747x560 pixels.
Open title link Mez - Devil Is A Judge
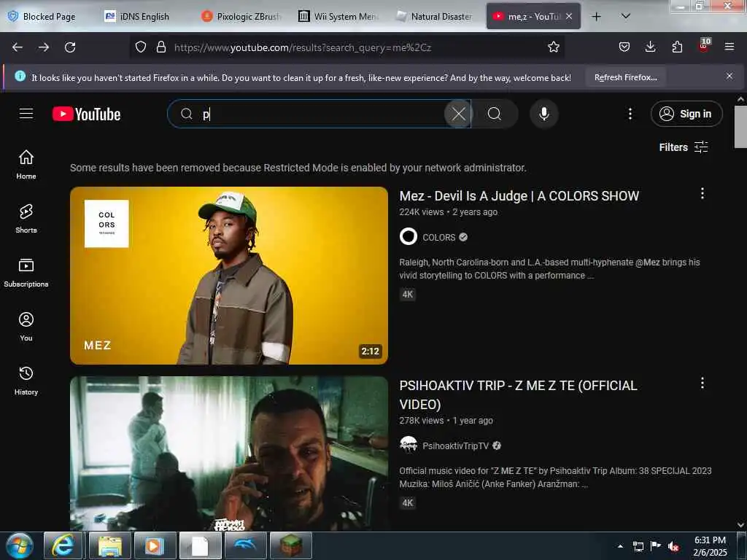[519, 195]
